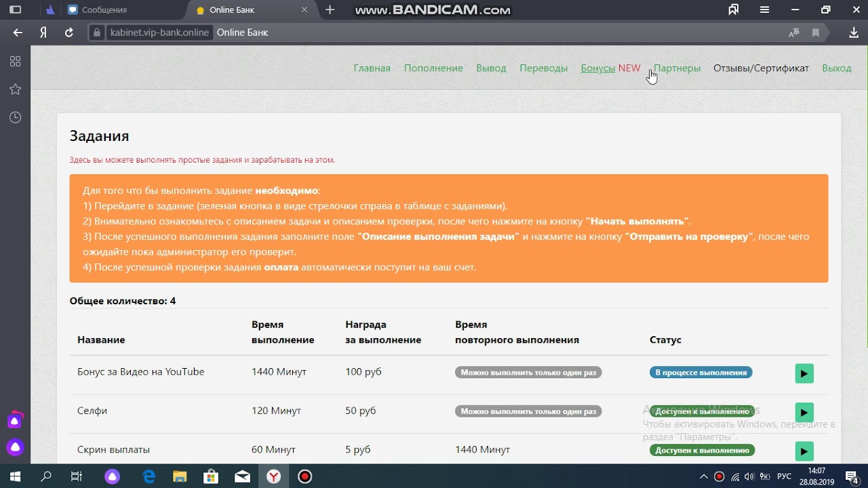
Task: Start the 'Скрин выплаты' task green arrow
Action: (x=804, y=451)
